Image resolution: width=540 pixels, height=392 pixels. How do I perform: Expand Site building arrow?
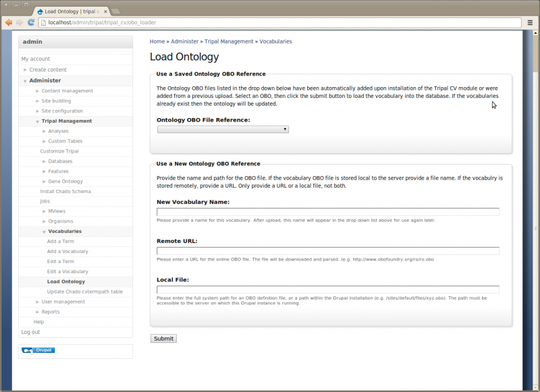click(x=37, y=101)
